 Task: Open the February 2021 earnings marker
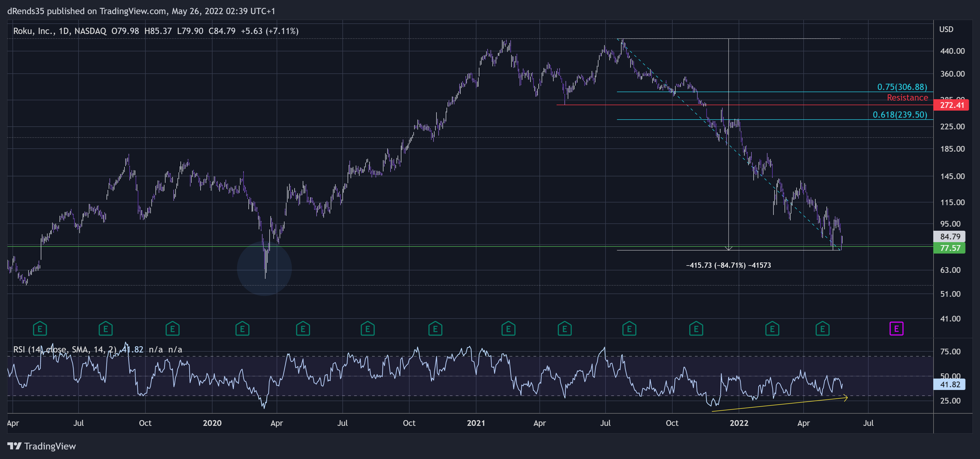[508, 329]
